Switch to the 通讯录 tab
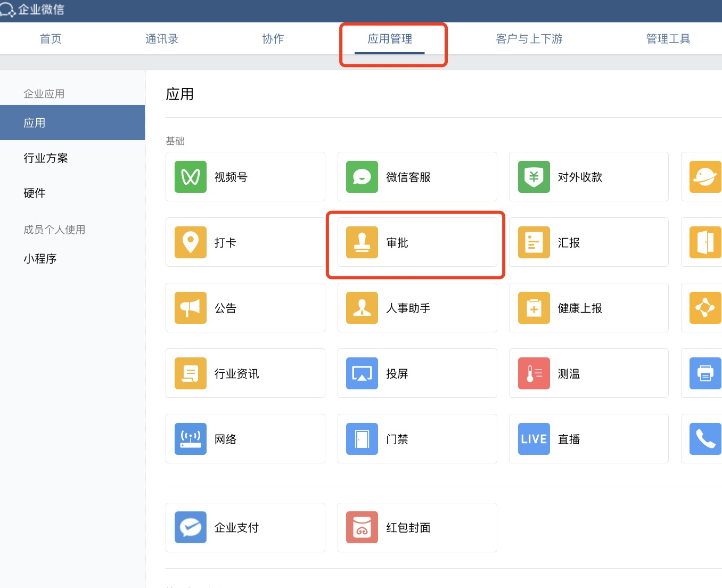The image size is (722, 588). [x=162, y=39]
